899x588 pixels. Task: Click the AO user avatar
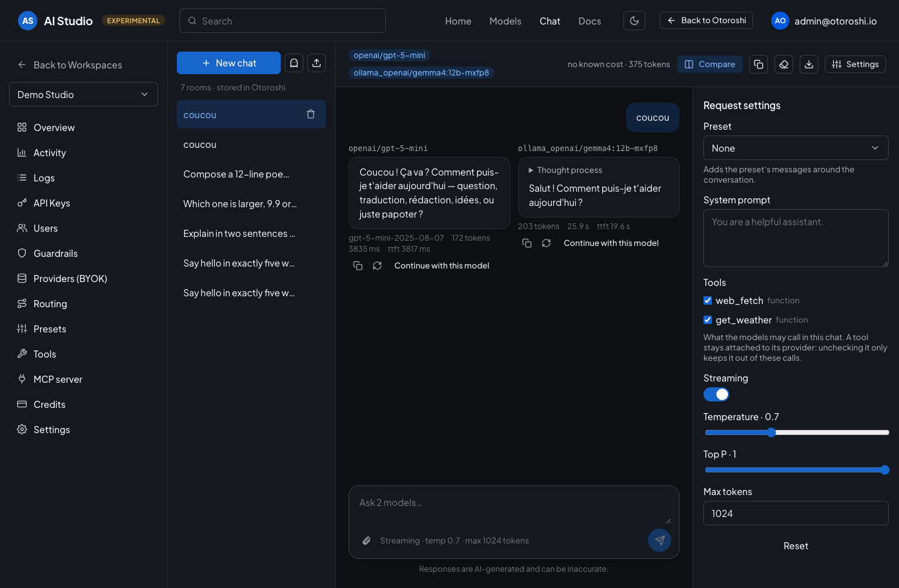pyautogui.click(x=780, y=21)
